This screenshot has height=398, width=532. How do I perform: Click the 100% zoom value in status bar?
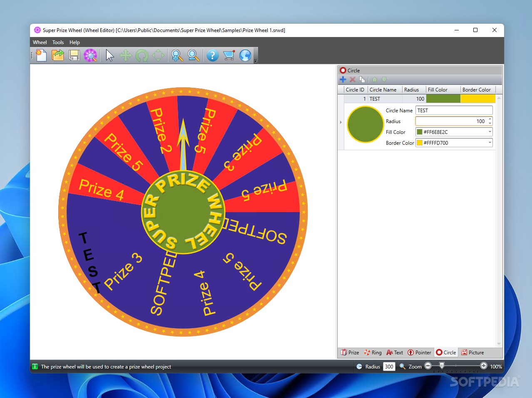coord(496,366)
